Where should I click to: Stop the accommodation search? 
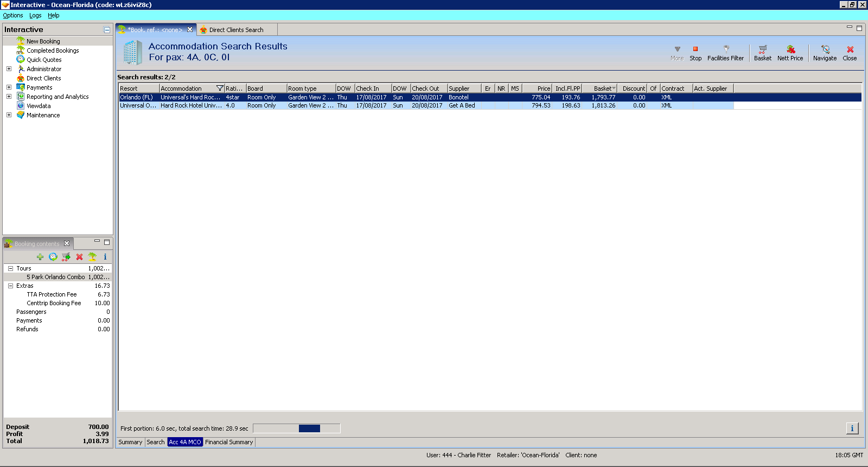(695, 53)
